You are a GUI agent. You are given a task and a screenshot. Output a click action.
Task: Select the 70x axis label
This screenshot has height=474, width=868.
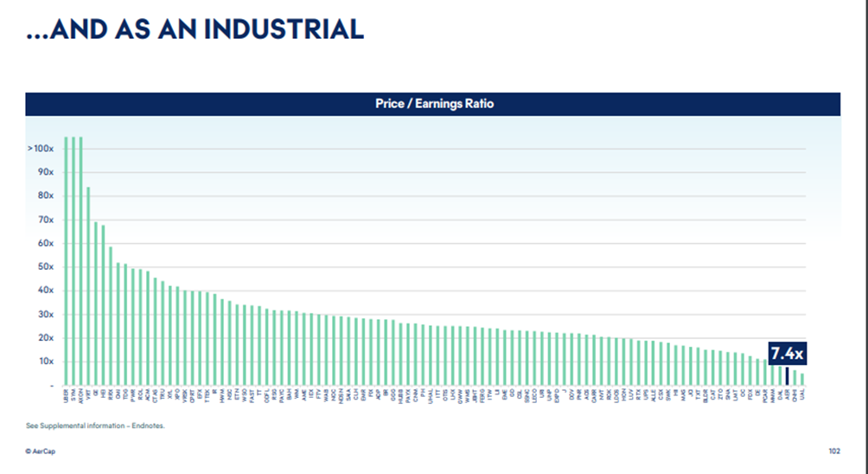pyautogui.click(x=45, y=220)
